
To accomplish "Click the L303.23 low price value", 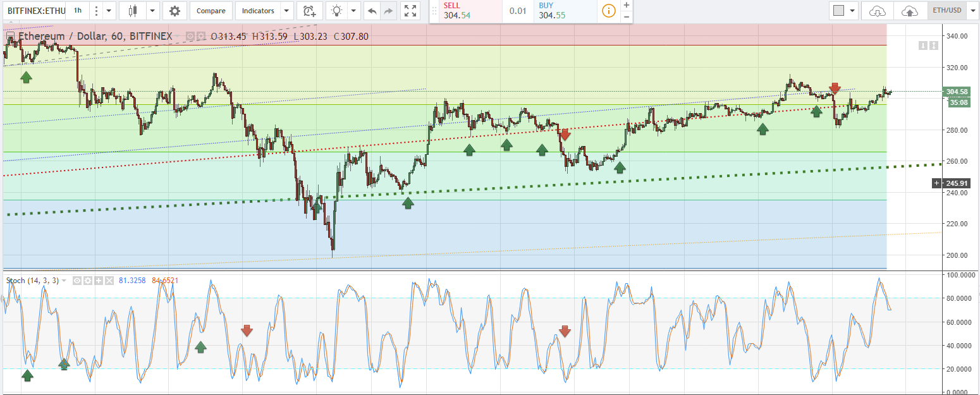I will (310, 37).
